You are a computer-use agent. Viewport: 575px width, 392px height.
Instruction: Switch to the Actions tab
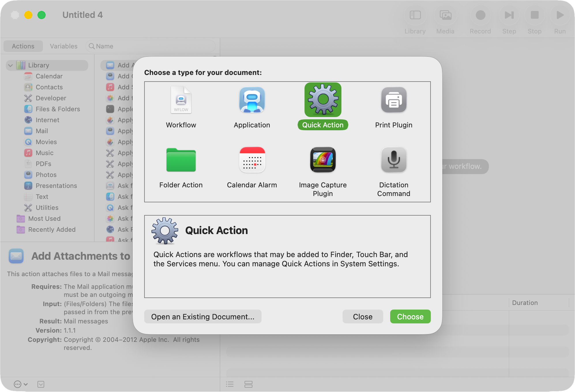23,46
